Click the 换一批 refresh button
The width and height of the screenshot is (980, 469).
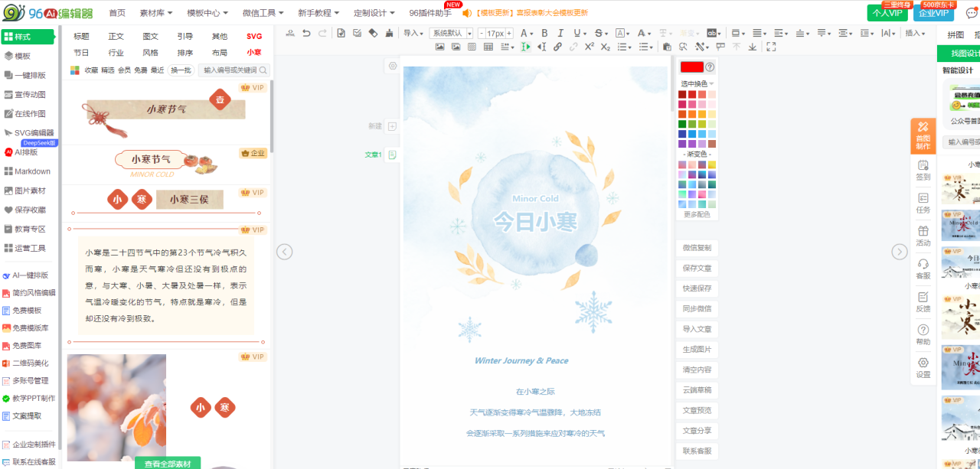pyautogui.click(x=181, y=70)
